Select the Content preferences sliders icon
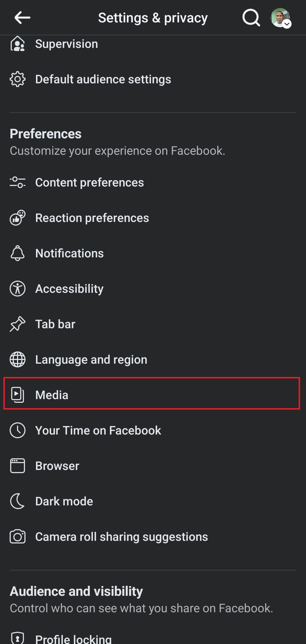Screen dimensions: 306x644 (x=18, y=183)
